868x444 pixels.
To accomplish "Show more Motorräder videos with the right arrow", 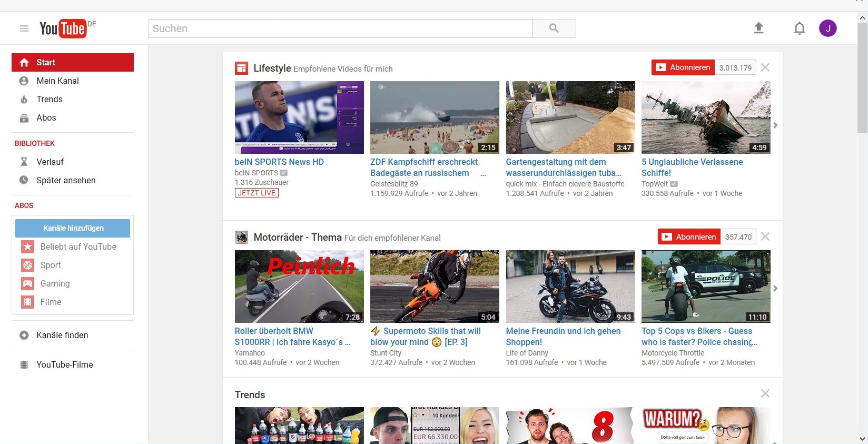I will pyautogui.click(x=775, y=289).
